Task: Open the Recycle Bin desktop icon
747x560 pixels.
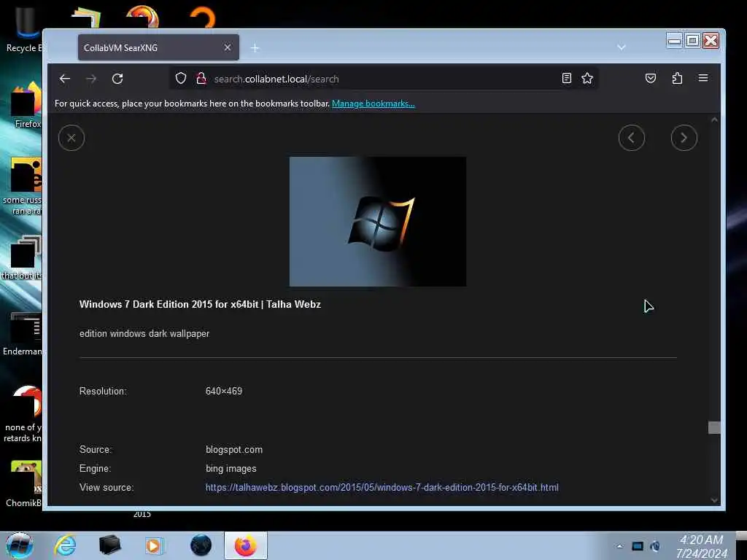Action: click(23, 28)
